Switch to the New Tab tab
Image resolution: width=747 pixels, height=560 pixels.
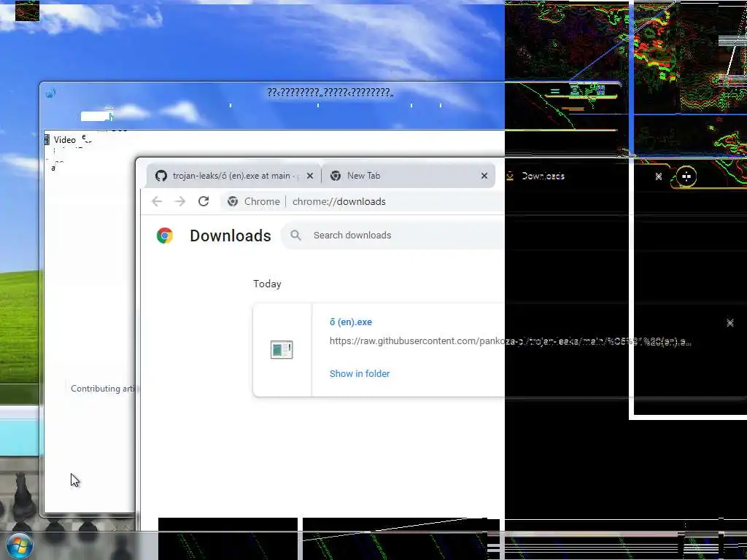pos(409,176)
